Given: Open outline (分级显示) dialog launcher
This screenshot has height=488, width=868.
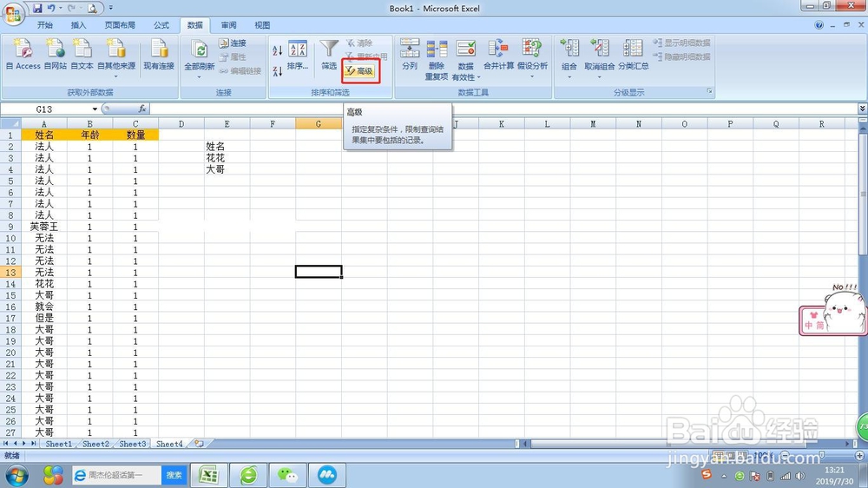Looking at the screenshot, I should [x=709, y=91].
